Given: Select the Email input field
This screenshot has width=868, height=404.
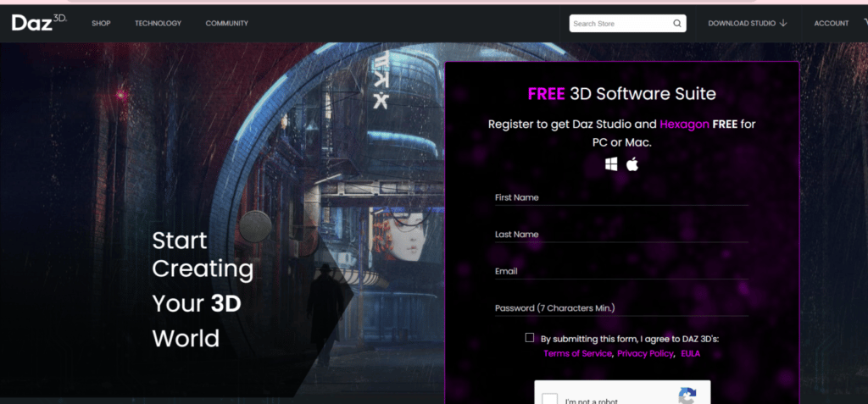Looking at the screenshot, I should [x=620, y=271].
